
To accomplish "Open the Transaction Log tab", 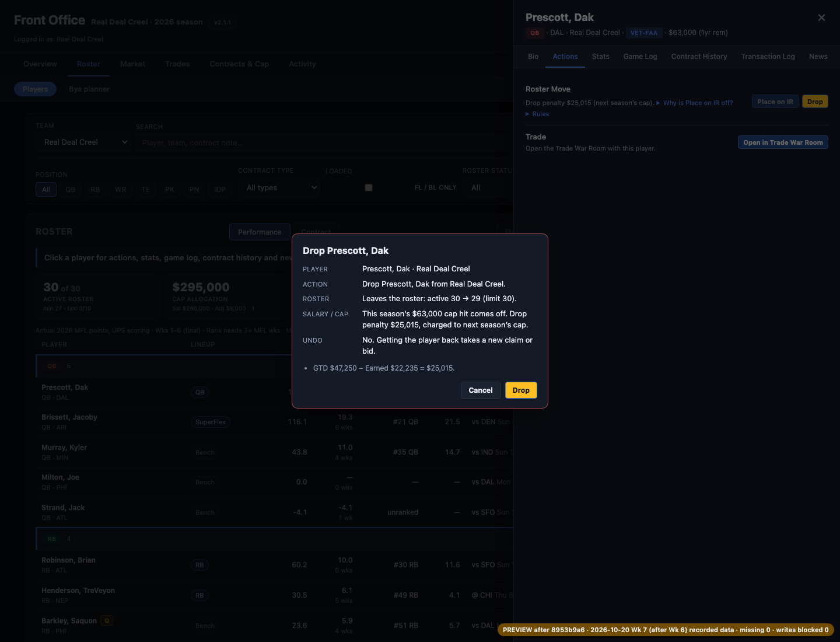I will (x=768, y=57).
